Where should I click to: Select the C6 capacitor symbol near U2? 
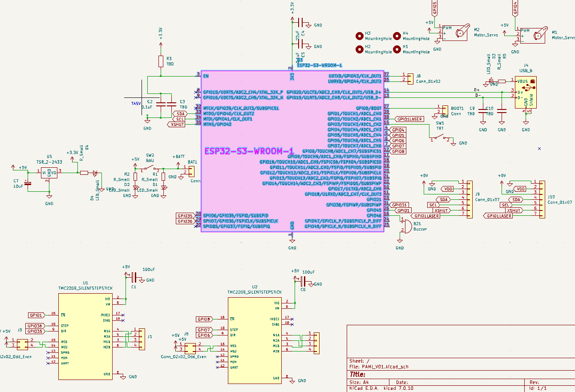click(303, 281)
